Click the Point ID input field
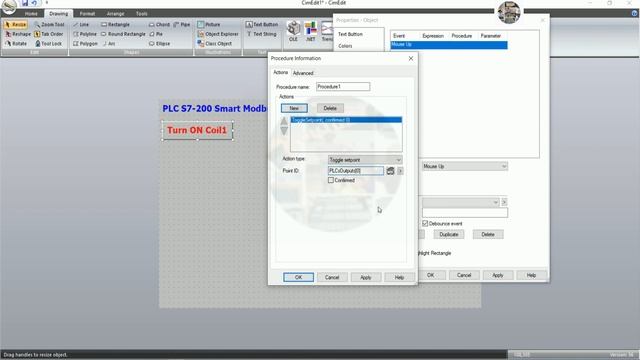640x360 pixels. 356,171
